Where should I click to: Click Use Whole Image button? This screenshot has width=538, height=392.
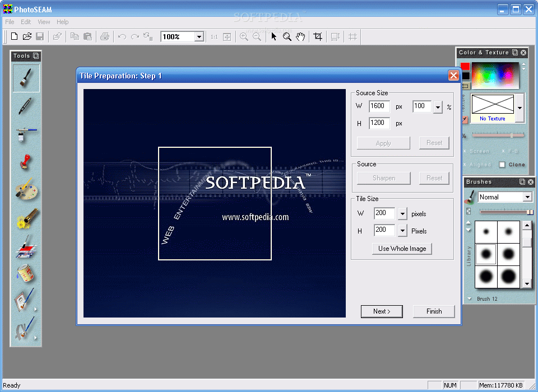(x=402, y=249)
